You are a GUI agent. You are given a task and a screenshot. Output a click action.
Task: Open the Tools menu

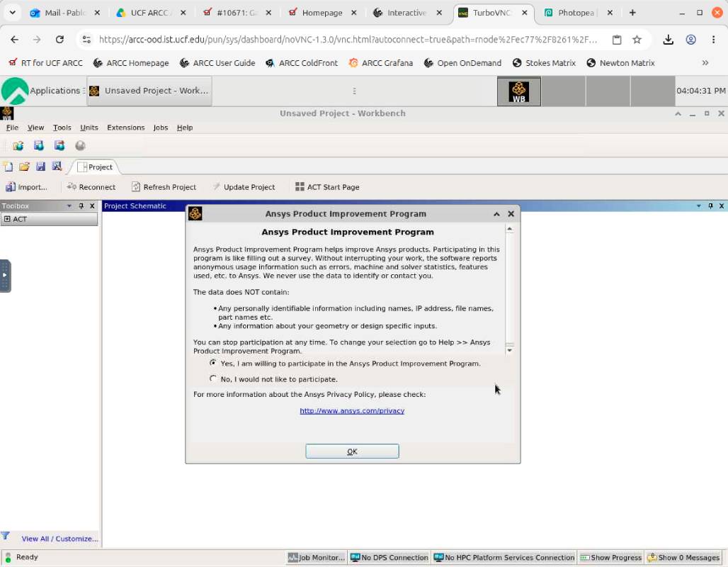[62, 128]
